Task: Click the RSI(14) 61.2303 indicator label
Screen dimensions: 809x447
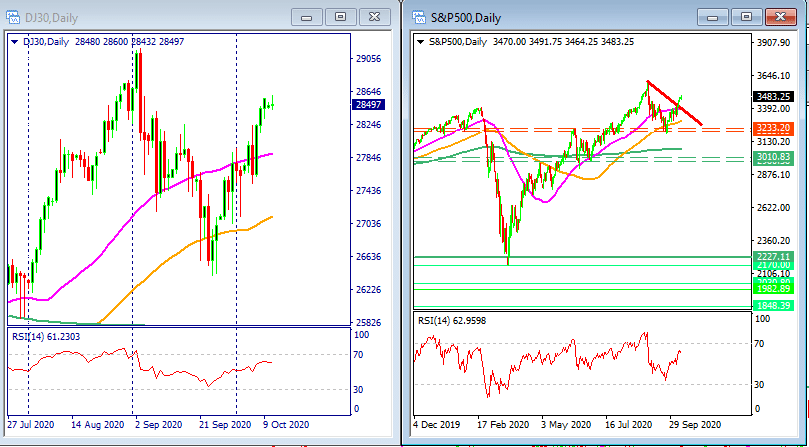Action: (x=46, y=337)
